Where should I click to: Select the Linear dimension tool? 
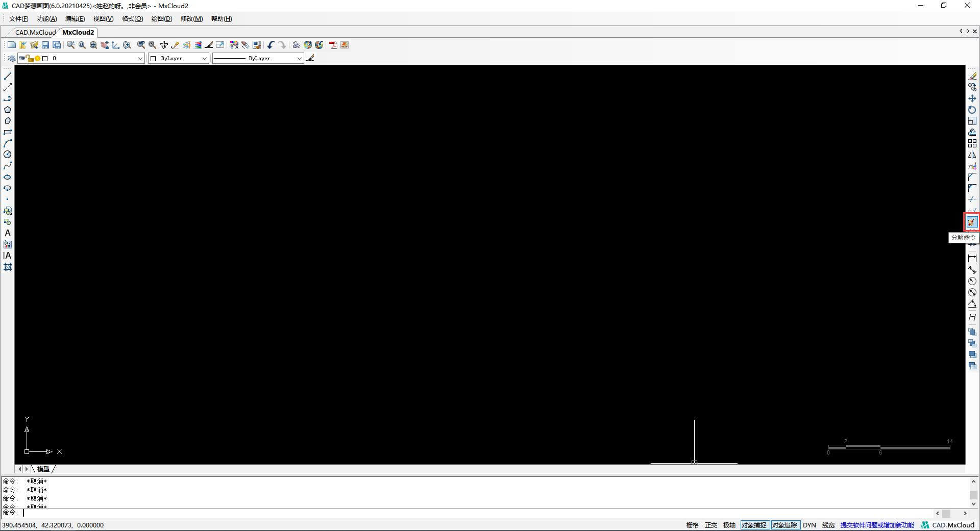(972, 259)
